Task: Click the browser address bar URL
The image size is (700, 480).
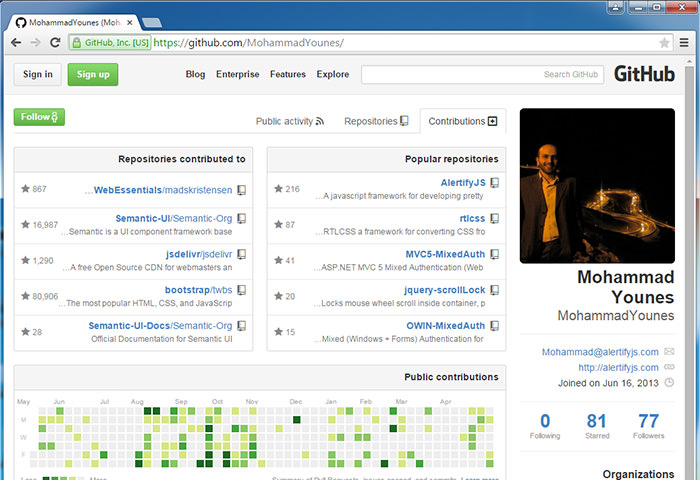Action: click(249, 43)
